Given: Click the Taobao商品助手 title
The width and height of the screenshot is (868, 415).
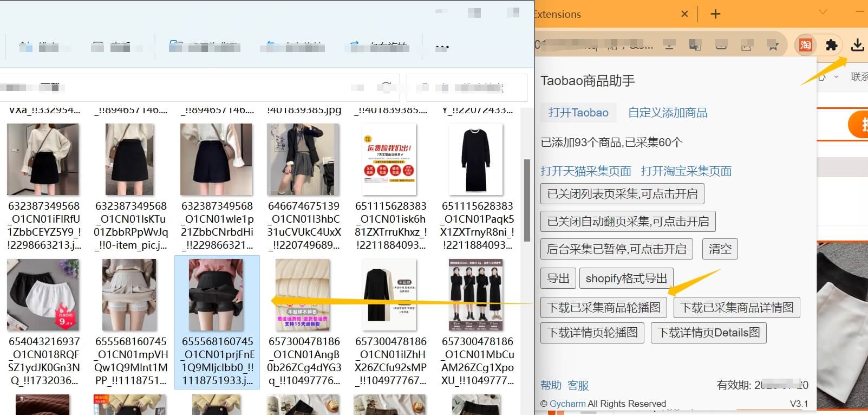Looking at the screenshot, I should tap(588, 81).
